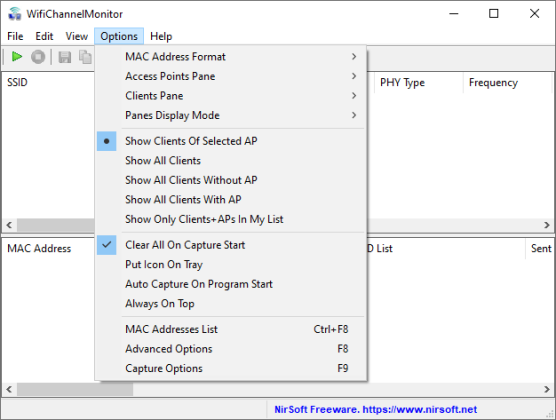Image resolution: width=556 pixels, height=420 pixels.
Task: Click the save floppy disk toolbar icon
Action: point(65,57)
